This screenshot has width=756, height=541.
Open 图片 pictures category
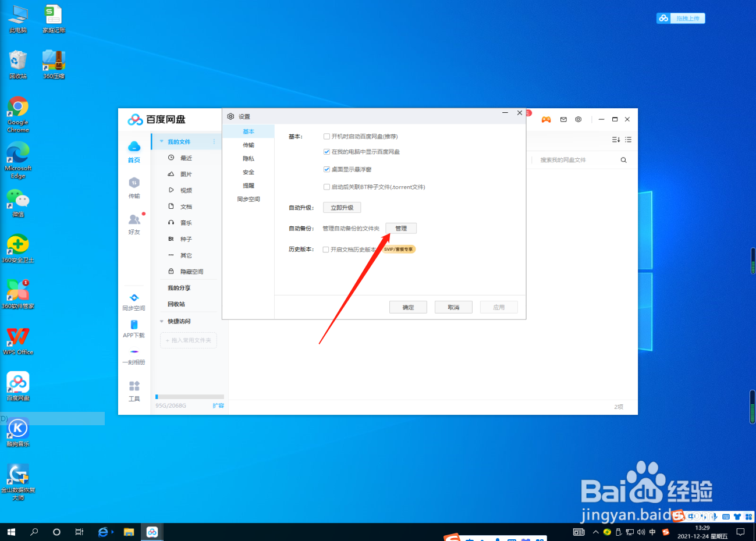186,175
